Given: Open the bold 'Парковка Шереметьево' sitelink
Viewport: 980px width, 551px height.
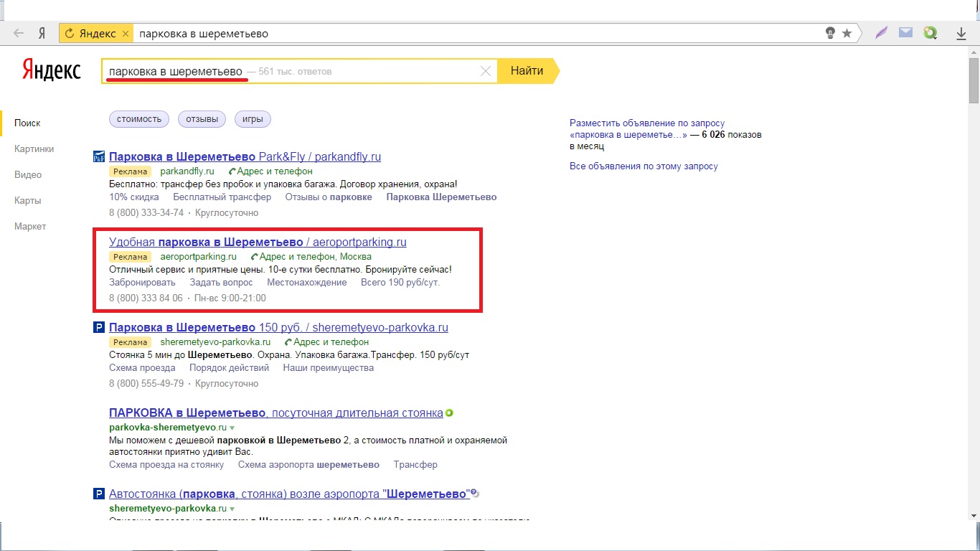Looking at the screenshot, I should pos(441,197).
